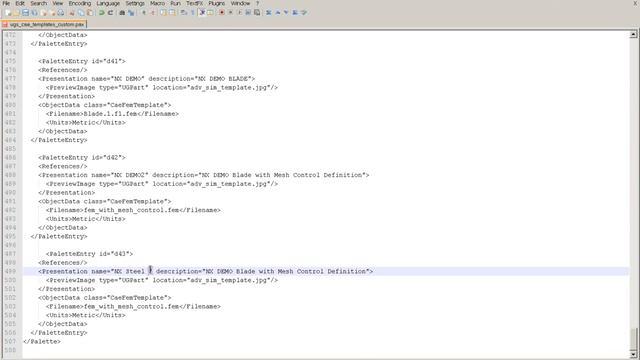Screen dimensions: 640x360
Task: Open the Search menu
Action: click(x=39, y=3)
